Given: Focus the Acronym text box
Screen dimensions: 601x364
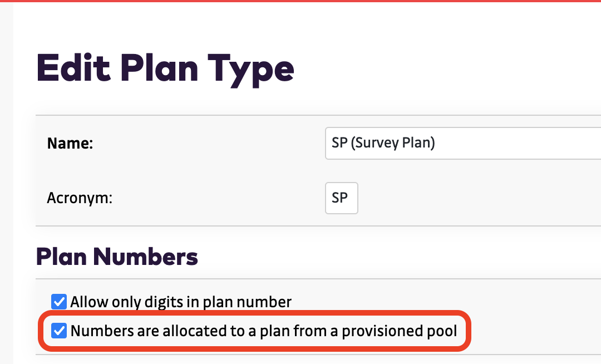Looking at the screenshot, I should pyautogui.click(x=341, y=198).
